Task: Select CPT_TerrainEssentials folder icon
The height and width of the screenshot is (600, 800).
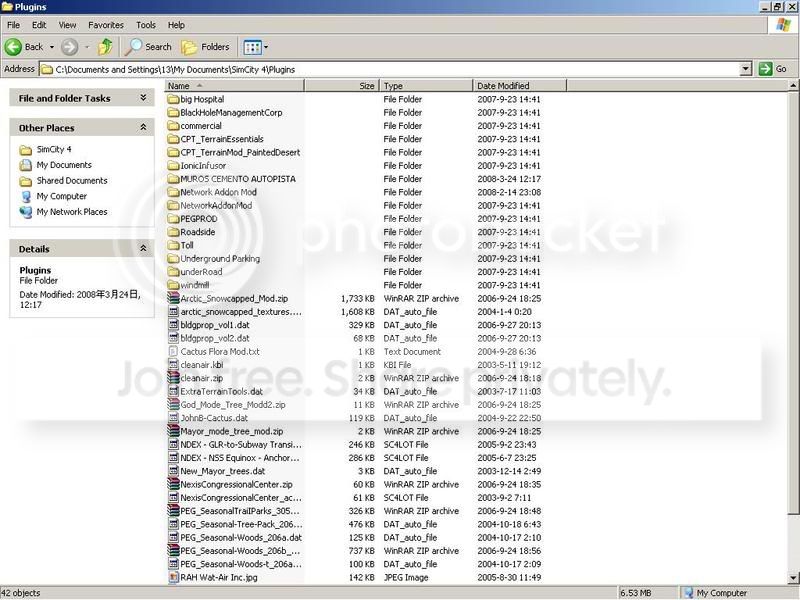Action: point(173,139)
